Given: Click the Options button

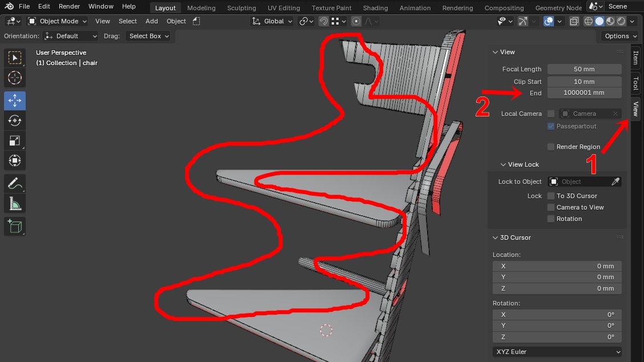Looking at the screenshot, I should (x=619, y=36).
